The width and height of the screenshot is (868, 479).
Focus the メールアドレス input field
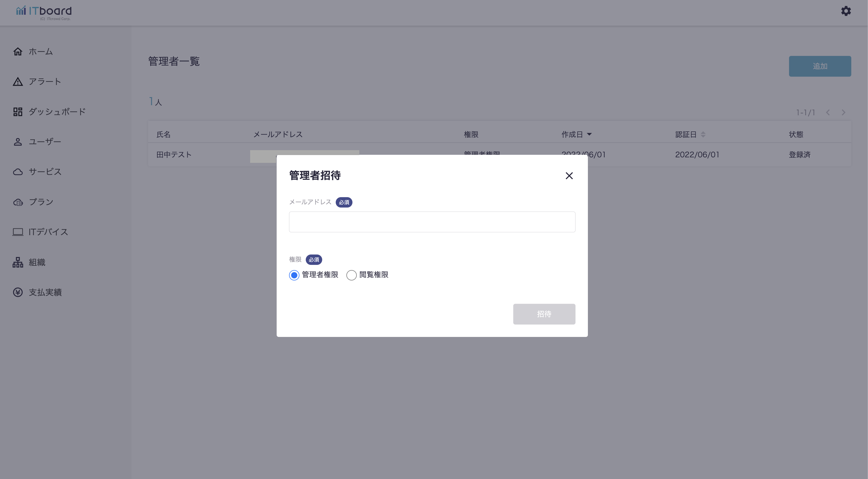[432, 222]
